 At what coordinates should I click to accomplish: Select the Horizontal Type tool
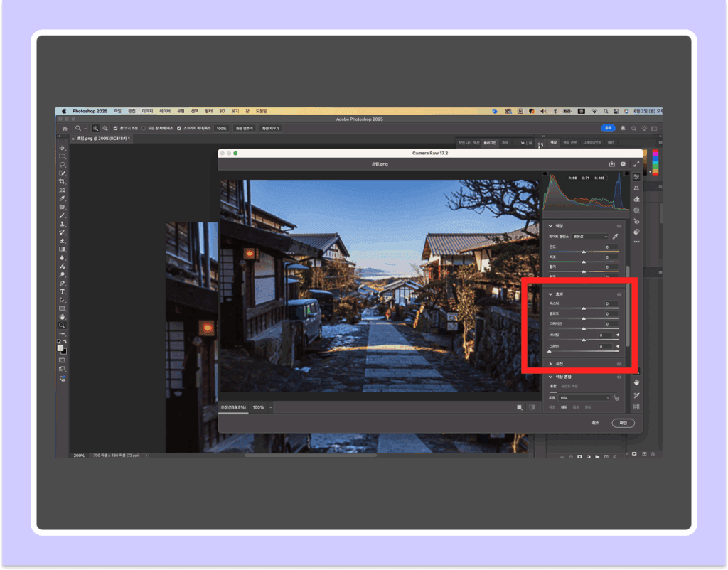point(62,291)
